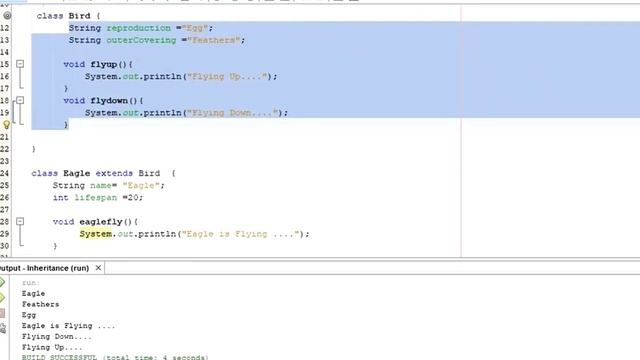Click the '=20;' value on line 26
640x360 pixels.
(133, 198)
